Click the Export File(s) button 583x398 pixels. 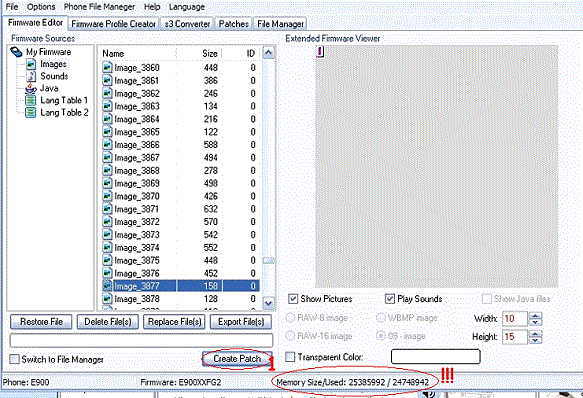[x=241, y=322]
